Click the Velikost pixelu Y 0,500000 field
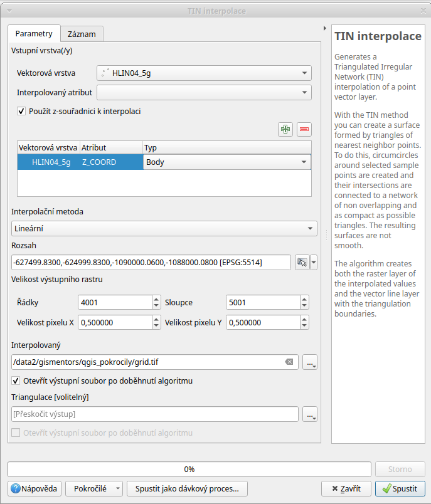Viewport: 431px width, 504px height. pos(263,322)
